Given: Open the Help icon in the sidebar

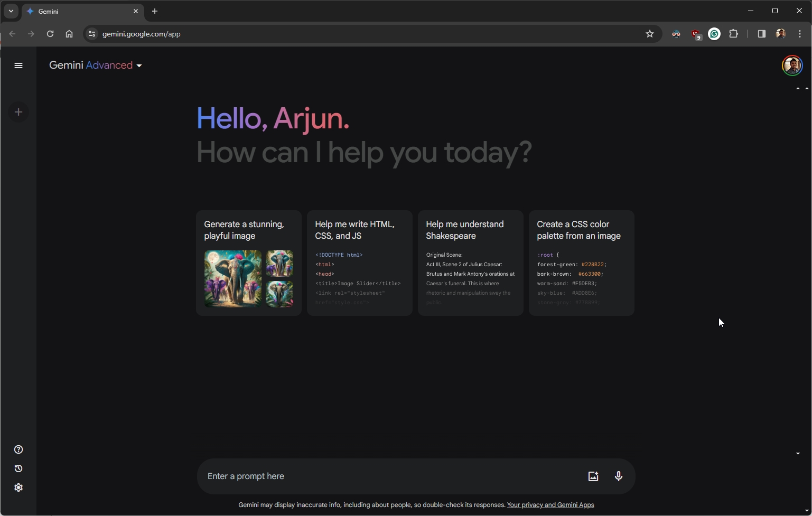Looking at the screenshot, I should point(18,449).
